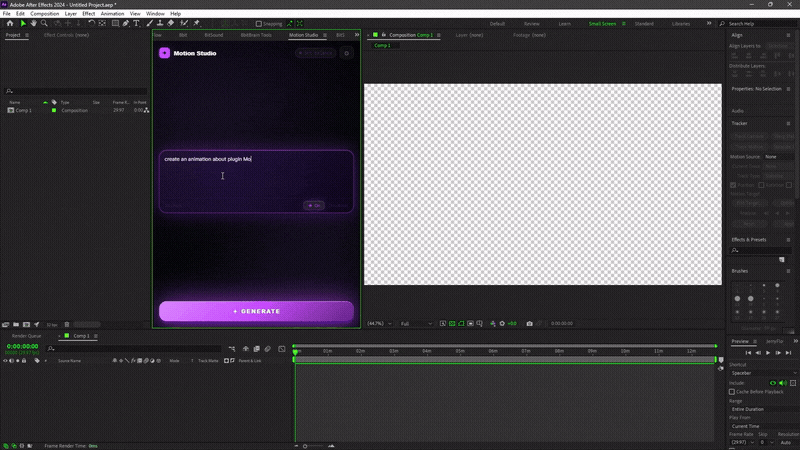Open the Full resolution dropdown
Image resolution: width=800 pixels, height=450 pixels.
click(x=416, y=323)
